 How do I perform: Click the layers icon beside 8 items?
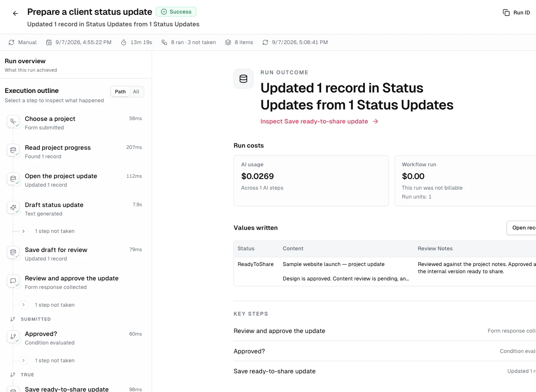click(x=228, y=42)
